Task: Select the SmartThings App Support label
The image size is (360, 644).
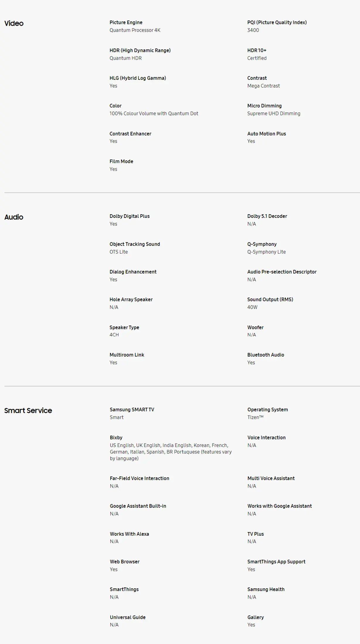Action: (276, 562)
